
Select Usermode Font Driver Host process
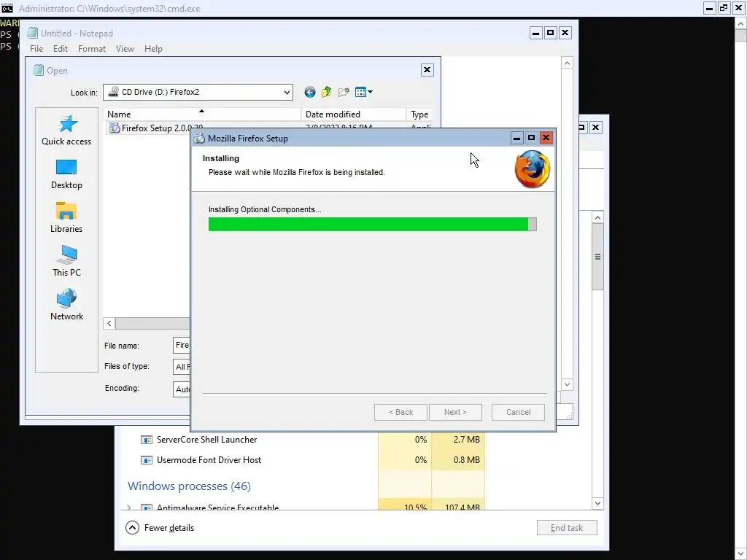pyautogui.click(x=209, y=460)
